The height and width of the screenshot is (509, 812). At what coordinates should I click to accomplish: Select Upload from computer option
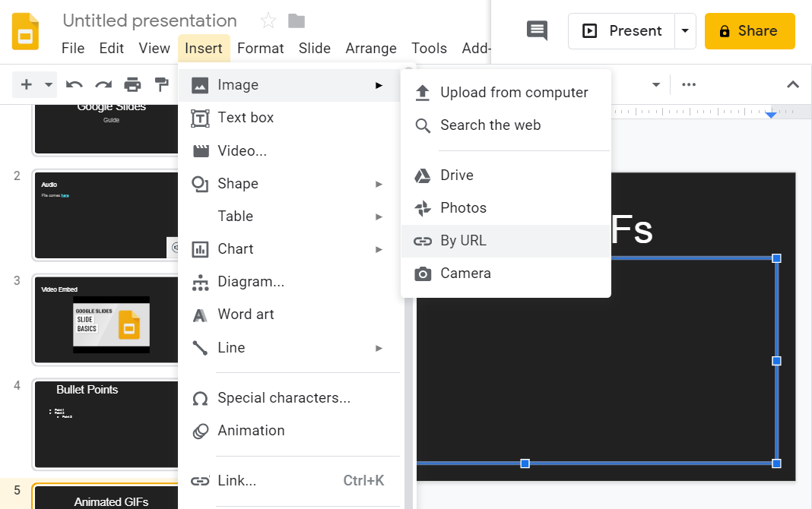coord(514,93)
